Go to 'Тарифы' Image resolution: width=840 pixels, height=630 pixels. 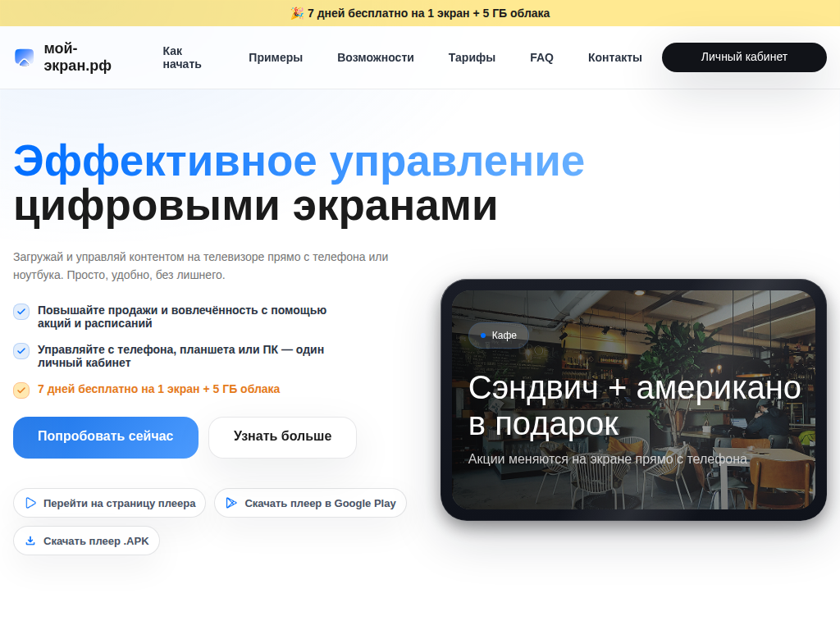coord(472,57)
